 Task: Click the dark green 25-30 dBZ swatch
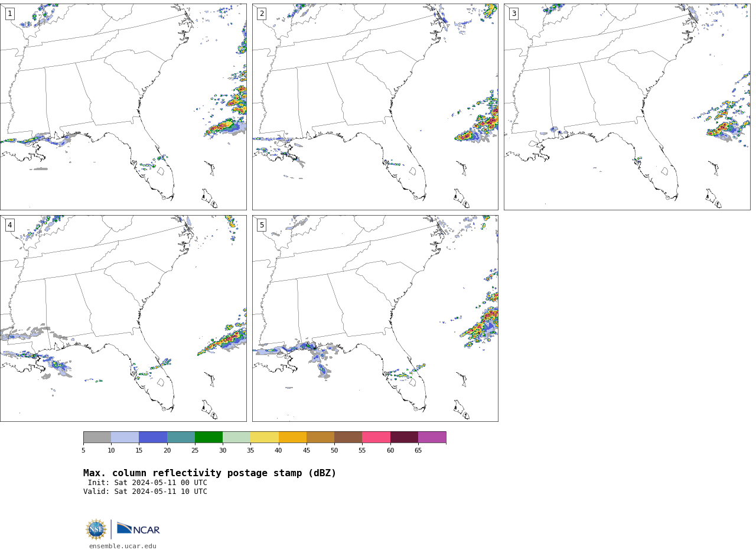[208, 437]
